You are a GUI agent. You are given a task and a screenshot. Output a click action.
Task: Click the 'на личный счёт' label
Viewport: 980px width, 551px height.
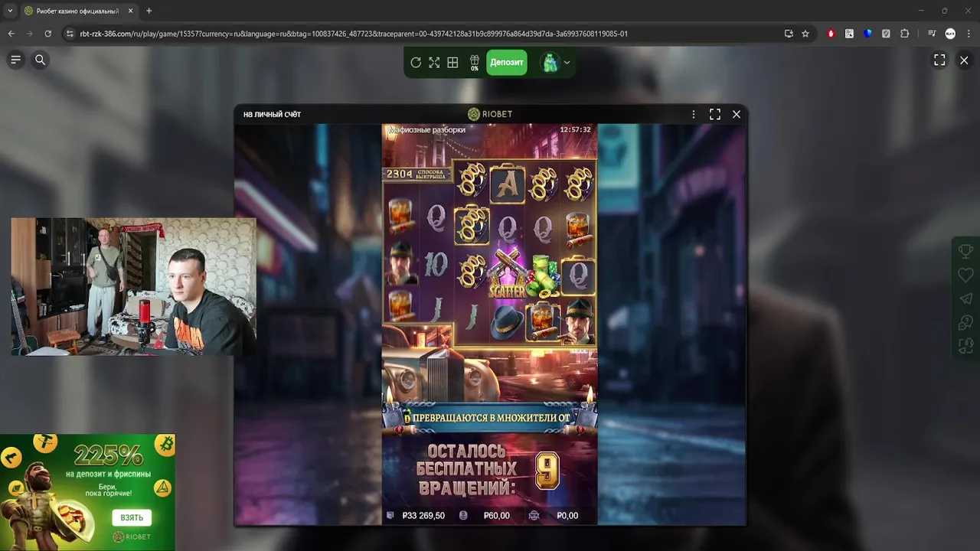click(x=273, y=114)
